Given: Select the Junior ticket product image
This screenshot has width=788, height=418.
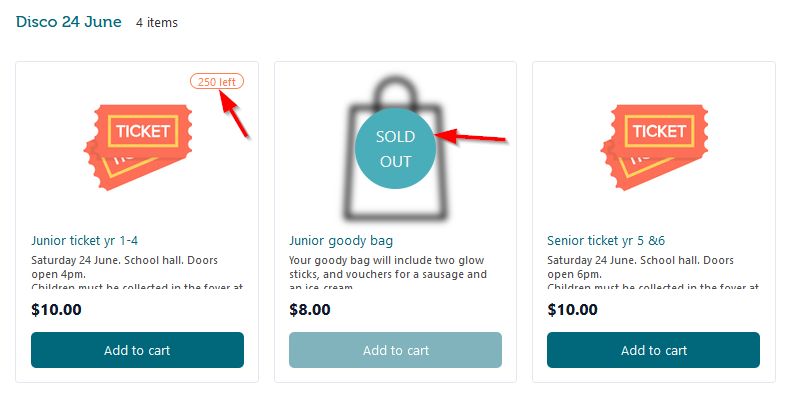Looking at the screenshot, I should pos(138,147).
